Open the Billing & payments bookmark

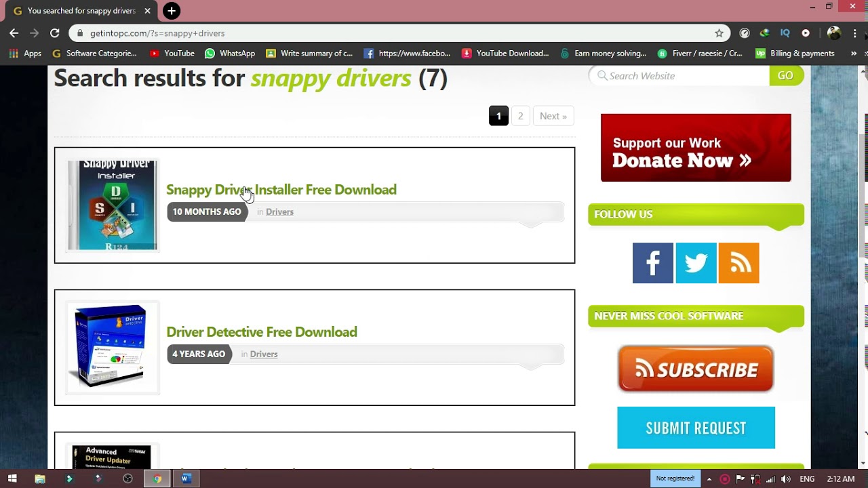(x=795, y=53)
